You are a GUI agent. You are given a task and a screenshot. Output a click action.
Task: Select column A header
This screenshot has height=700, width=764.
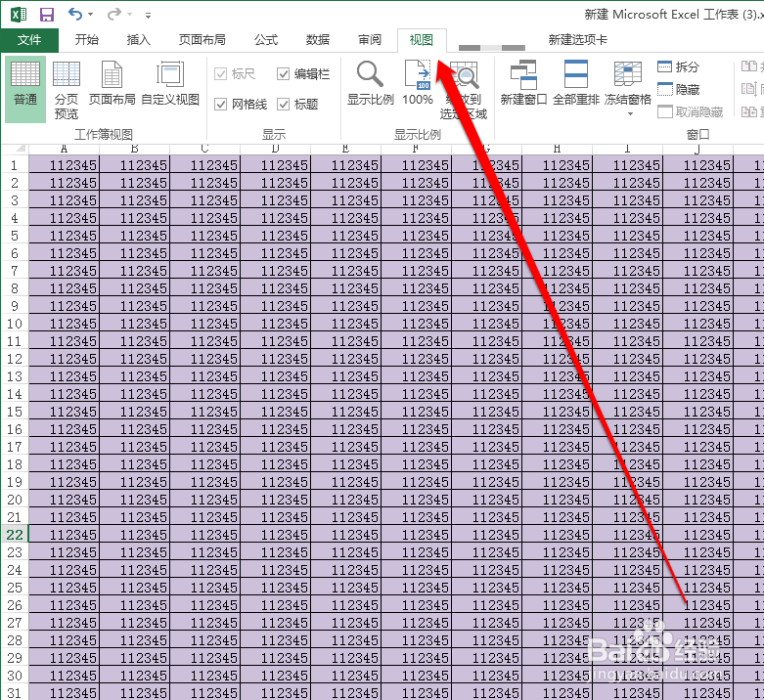(64, 149)
